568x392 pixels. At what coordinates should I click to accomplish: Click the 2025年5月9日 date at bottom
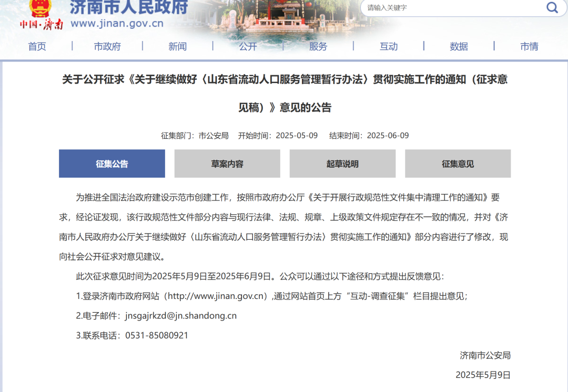pyautogui.click(x=483, y=375)
